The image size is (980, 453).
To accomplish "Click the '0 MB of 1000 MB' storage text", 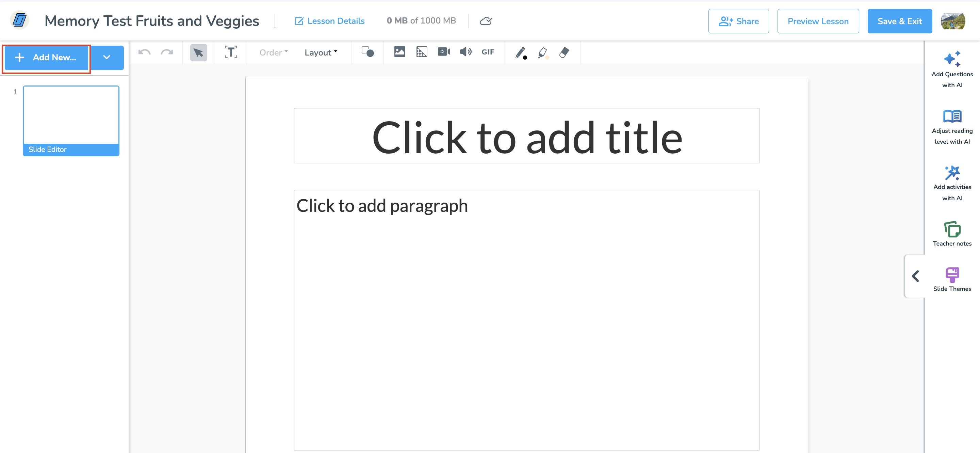I will pos(421,21).
